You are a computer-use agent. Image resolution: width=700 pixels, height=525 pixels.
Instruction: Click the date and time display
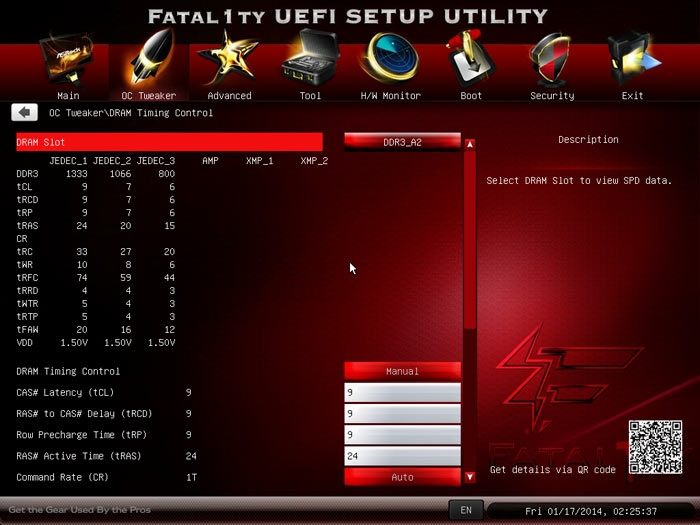[591, 511]
